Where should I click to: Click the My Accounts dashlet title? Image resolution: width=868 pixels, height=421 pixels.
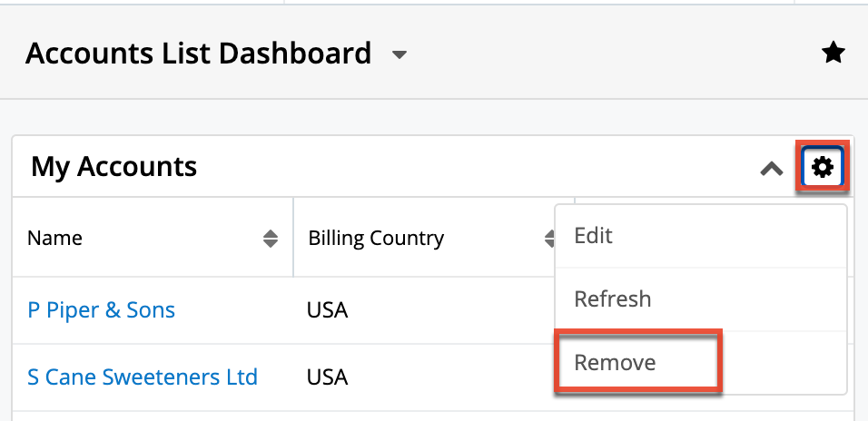114,167
